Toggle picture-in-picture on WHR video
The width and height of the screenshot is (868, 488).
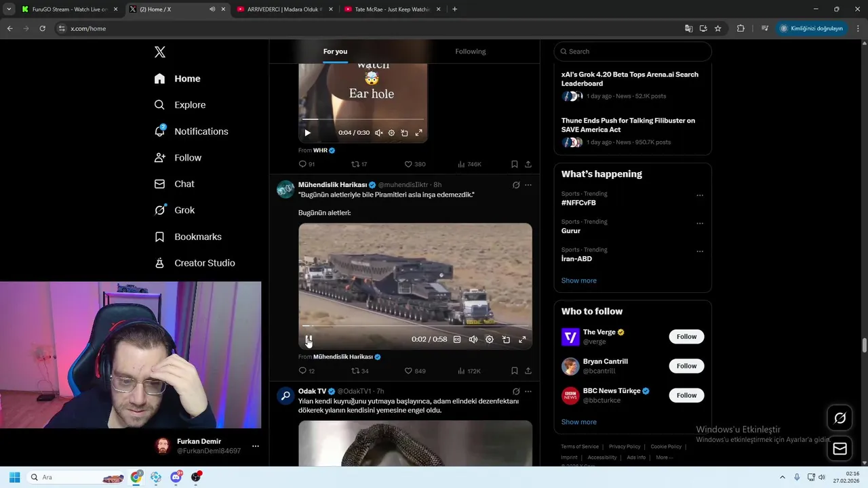(404, 133)
